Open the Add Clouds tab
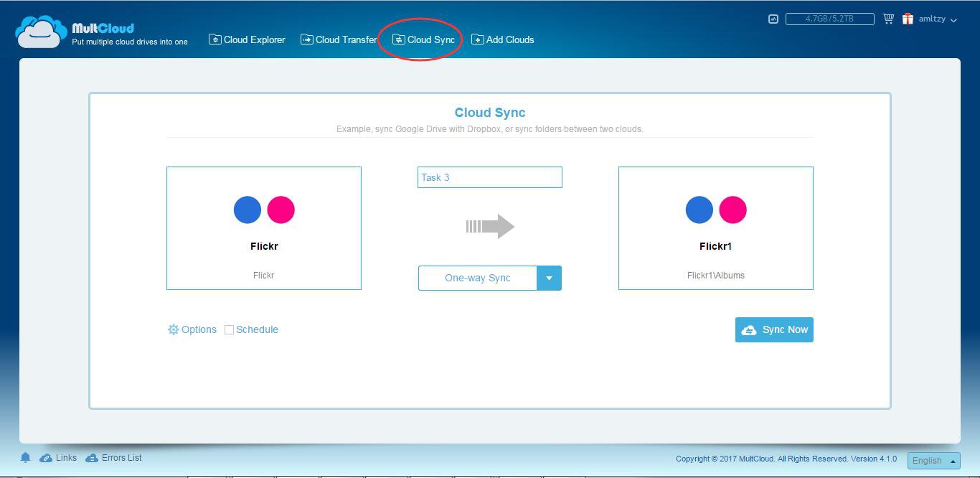The width and height of the screenshot is (980, 478). pos(502,39)
